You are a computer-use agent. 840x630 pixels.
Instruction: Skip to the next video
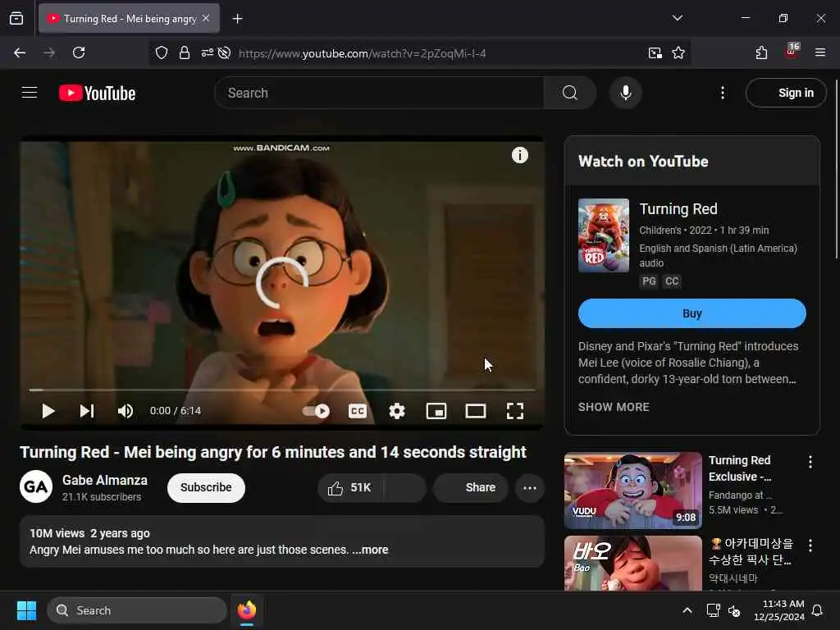(87, 411)
